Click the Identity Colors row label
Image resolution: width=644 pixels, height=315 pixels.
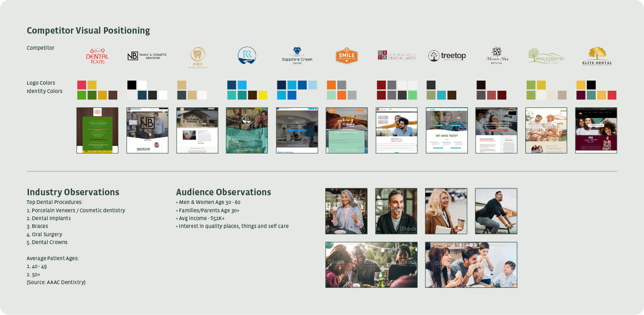pyautogui.click(x=45, y=91)
